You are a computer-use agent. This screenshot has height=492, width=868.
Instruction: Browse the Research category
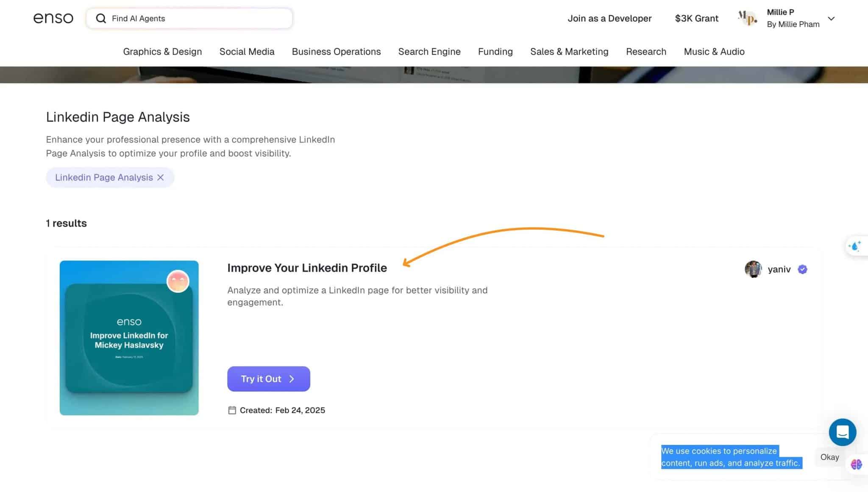click(646, 51)
